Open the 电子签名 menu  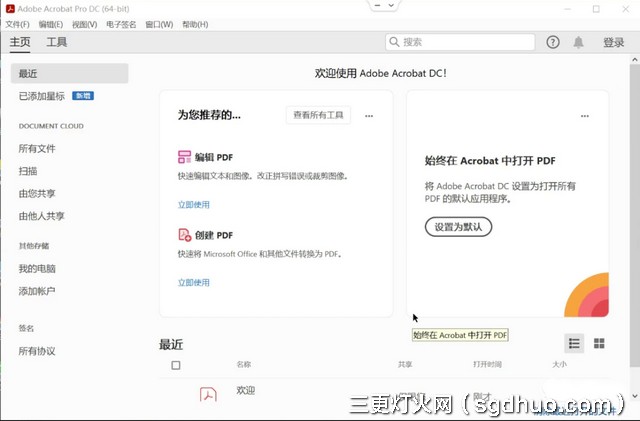pos(121,25)
